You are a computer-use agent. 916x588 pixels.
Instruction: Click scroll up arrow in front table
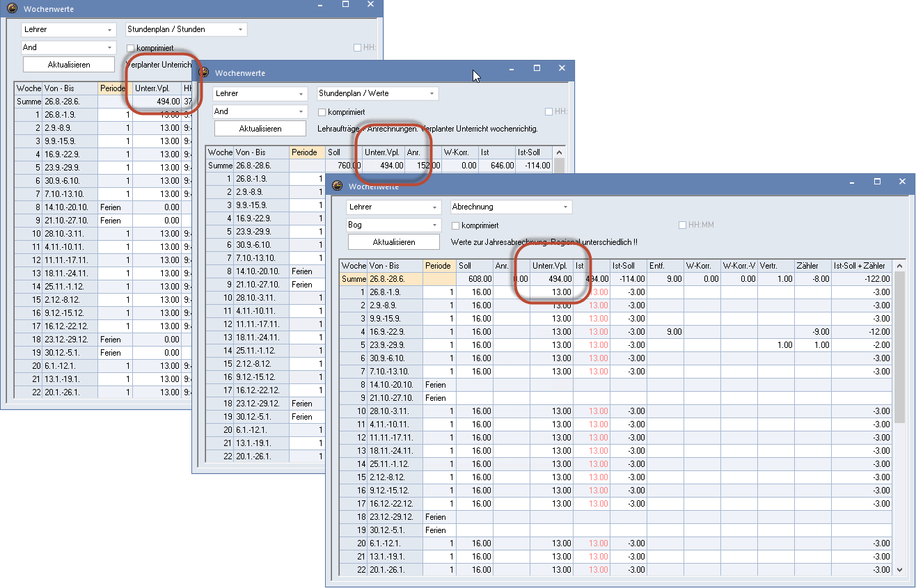pos(899,265)
